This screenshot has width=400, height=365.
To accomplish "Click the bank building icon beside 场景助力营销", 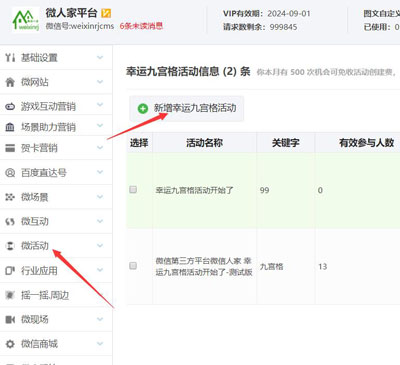I will (10, 127).
